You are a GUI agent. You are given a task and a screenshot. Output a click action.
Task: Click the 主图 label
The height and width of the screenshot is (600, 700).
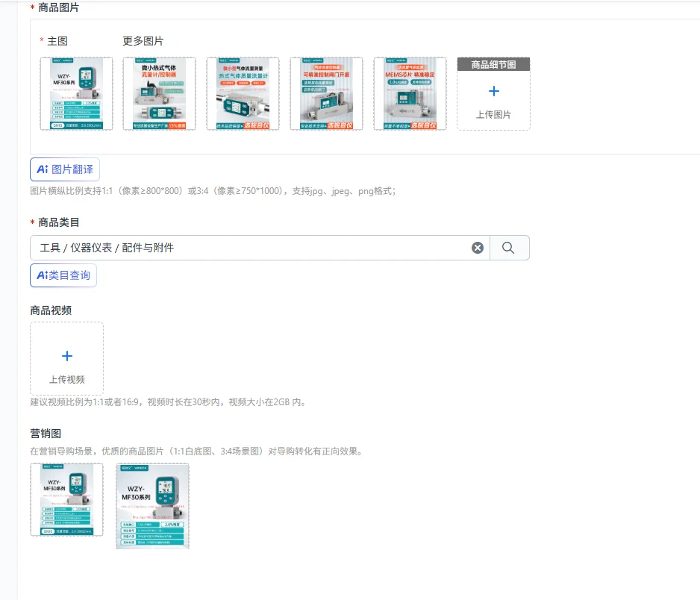[x=57, y=41]
